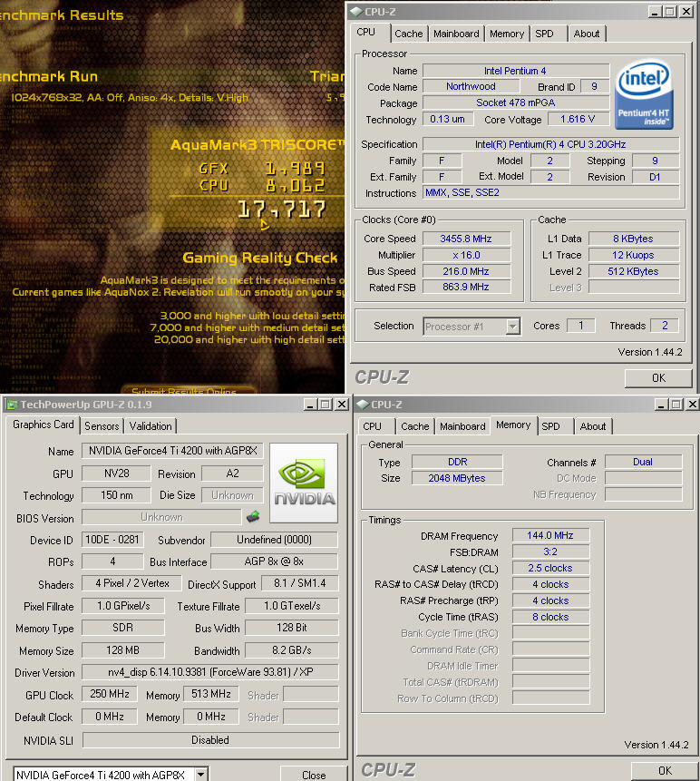Image resolution: width=700 pixels, height=781 pixels.
Task: Click the CAS# Latency 2.5 clocks value
Action: (x=550, y=569)
